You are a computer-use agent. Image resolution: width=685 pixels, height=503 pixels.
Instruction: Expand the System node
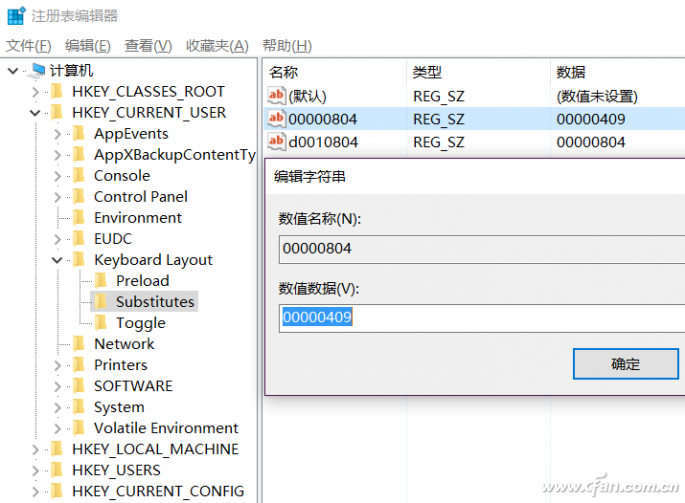57,407
